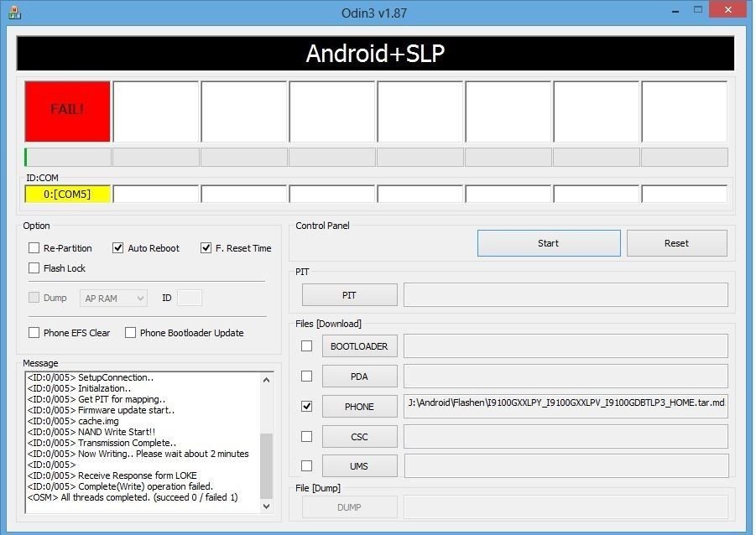Tick the CSC file checkbox

[306, 436]
